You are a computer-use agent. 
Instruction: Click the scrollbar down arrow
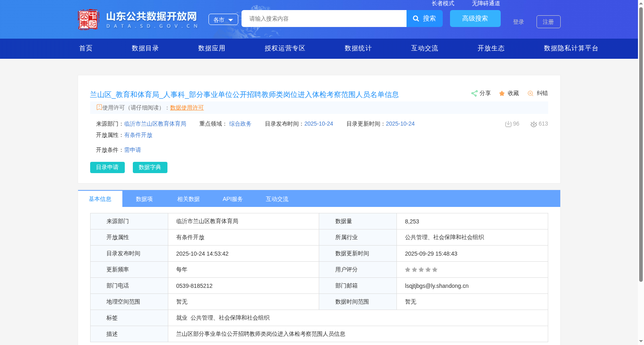pos(641,341)
